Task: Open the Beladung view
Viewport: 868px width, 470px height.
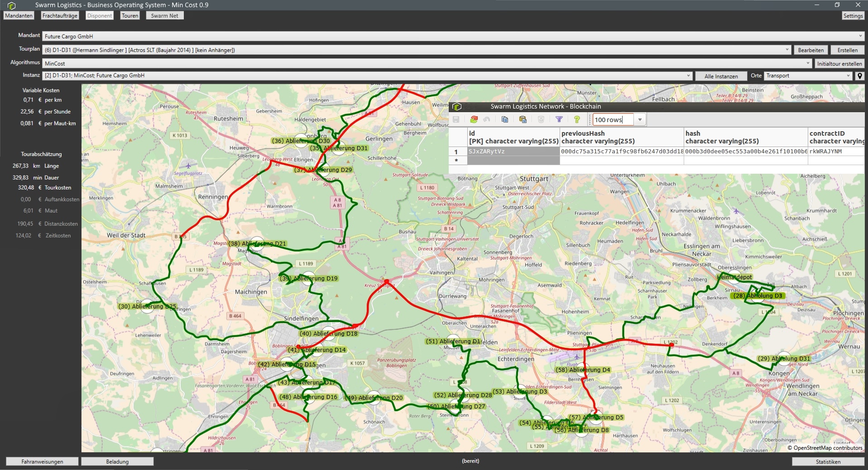Action: (x=117, y=462)
